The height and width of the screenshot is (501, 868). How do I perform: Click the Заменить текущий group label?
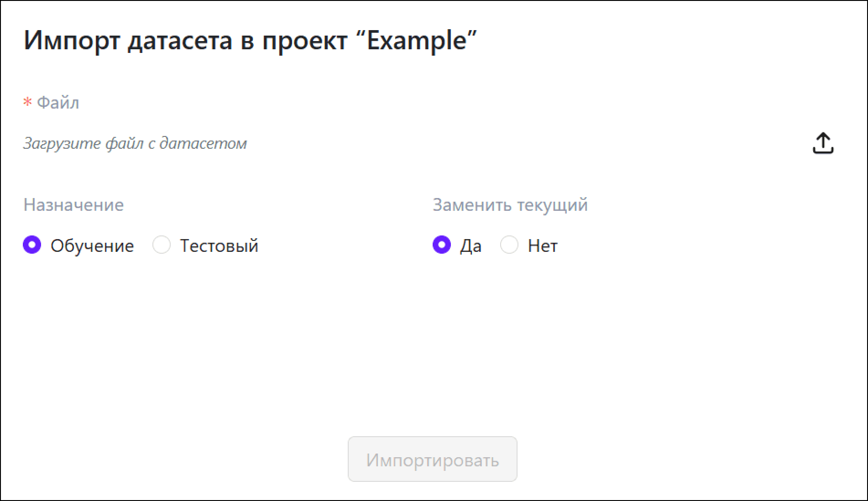point(510,205)
